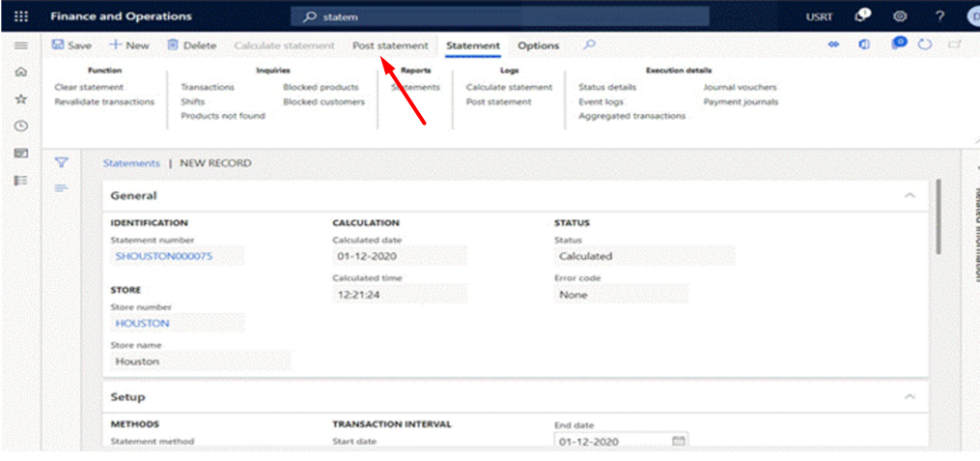This screenshot has height=461, width=980.
Task: Go to Home in the sidebar
Action: point(20,72)
